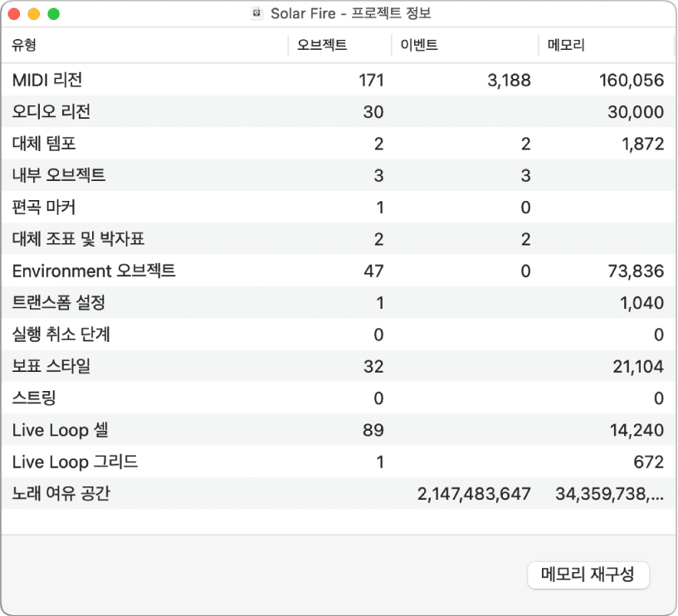
Task: Select the 편곡 마커 row label
Action: point(44,208)
